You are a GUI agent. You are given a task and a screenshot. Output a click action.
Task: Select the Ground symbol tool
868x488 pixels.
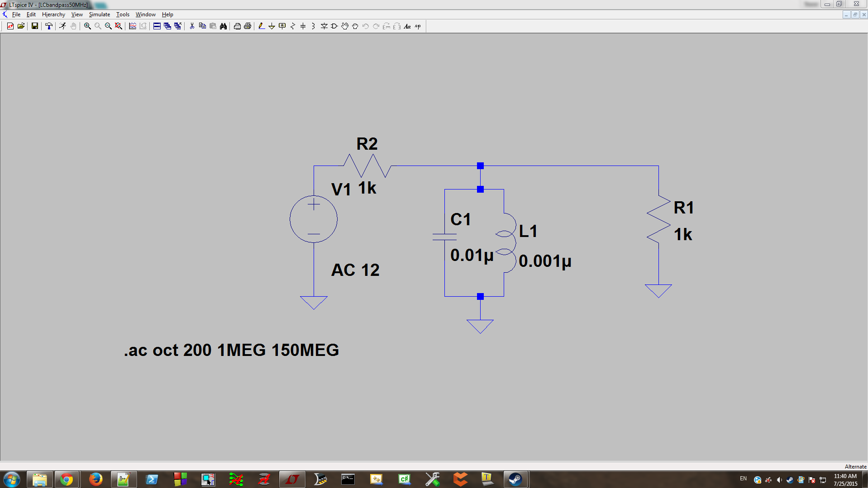pyautogui.click(x=272, y=26)
